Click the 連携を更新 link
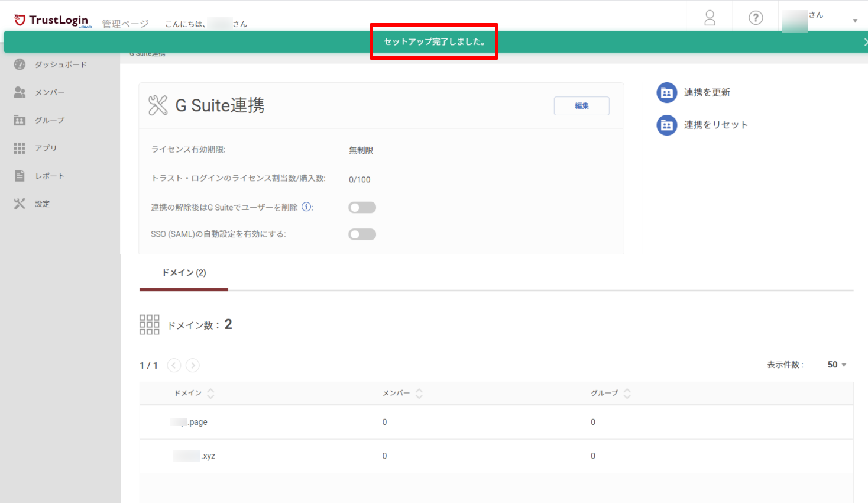The image size is (868, 503). 707,92
